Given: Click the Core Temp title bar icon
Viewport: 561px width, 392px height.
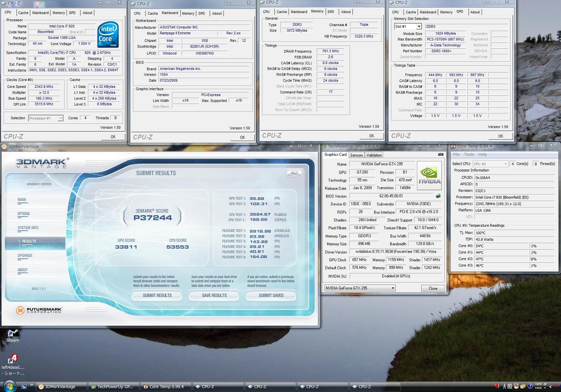Looking at the screenshot, I should coord(453,146).
